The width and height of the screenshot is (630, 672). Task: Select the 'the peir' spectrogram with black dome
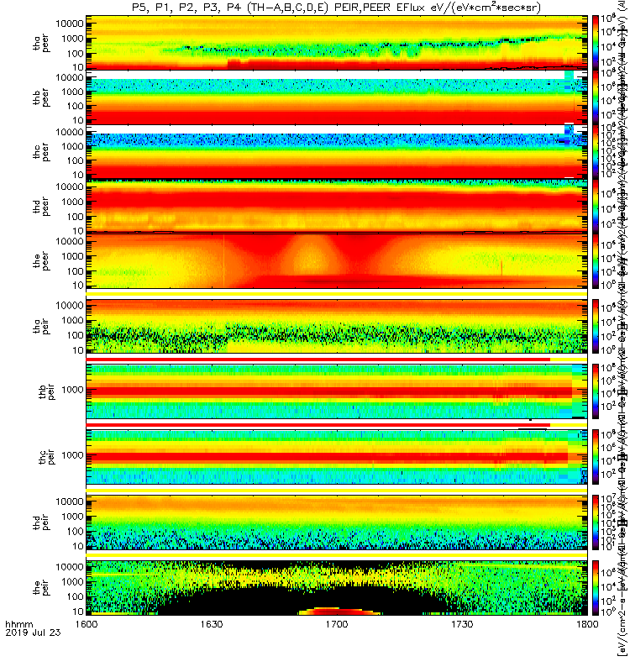(337, 587)
